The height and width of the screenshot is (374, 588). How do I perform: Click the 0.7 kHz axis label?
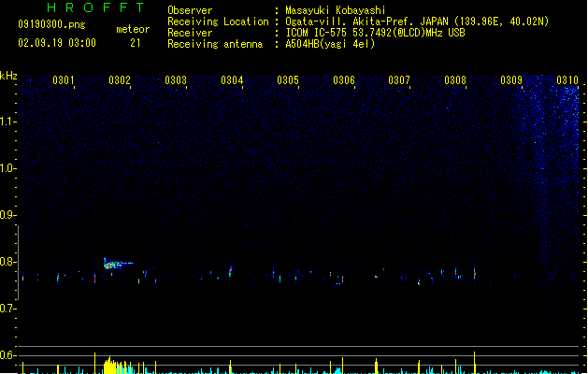click(x=7, y=309)
